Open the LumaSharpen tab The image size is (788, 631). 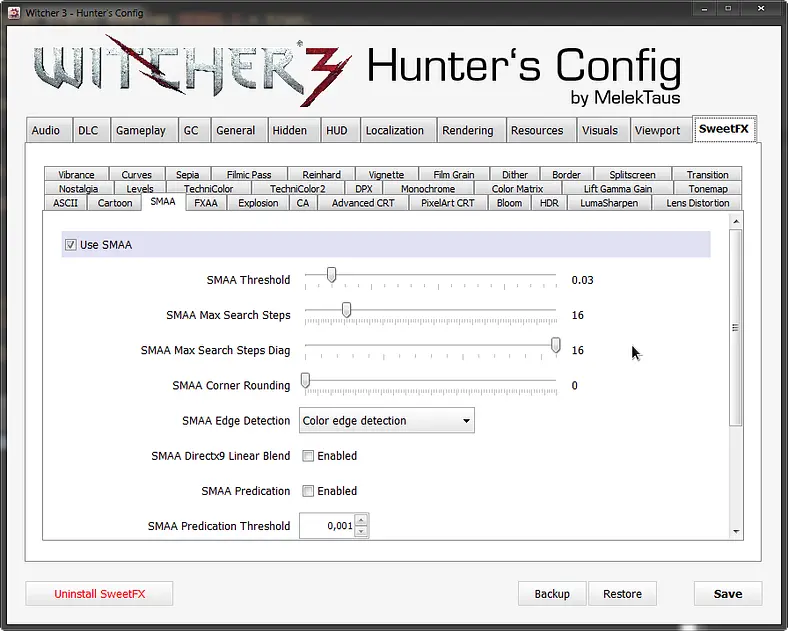609,202
